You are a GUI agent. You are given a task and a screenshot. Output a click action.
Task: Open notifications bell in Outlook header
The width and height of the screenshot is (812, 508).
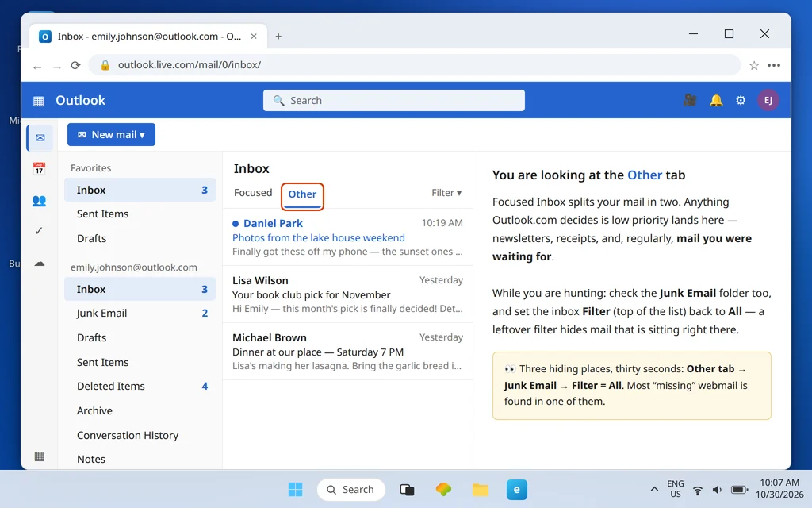(x=716, y=100)
